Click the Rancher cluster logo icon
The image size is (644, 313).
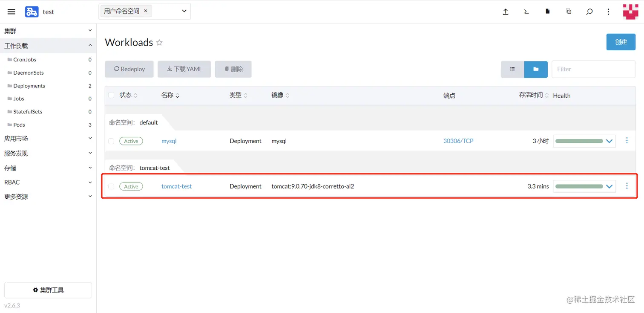[x=32, y=12]
